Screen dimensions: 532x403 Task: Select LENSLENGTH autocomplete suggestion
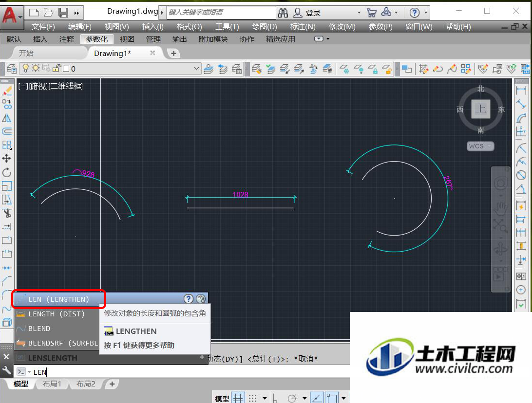tap(111, 358)
